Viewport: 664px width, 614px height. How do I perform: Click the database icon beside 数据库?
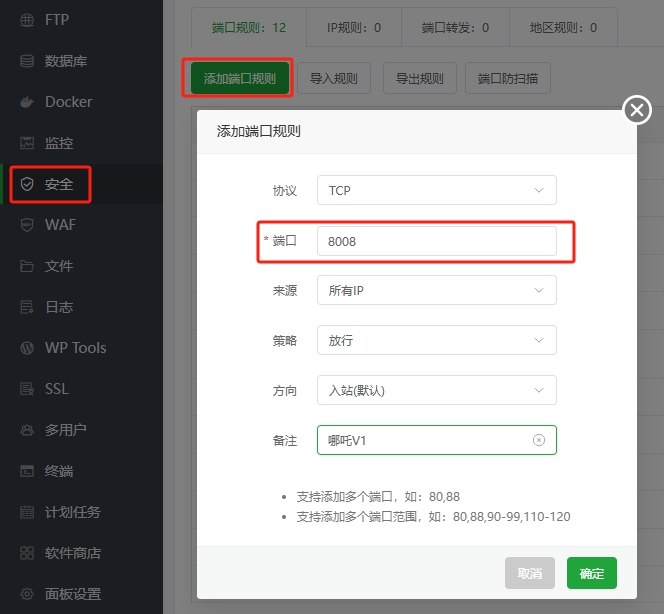point(27,61)
